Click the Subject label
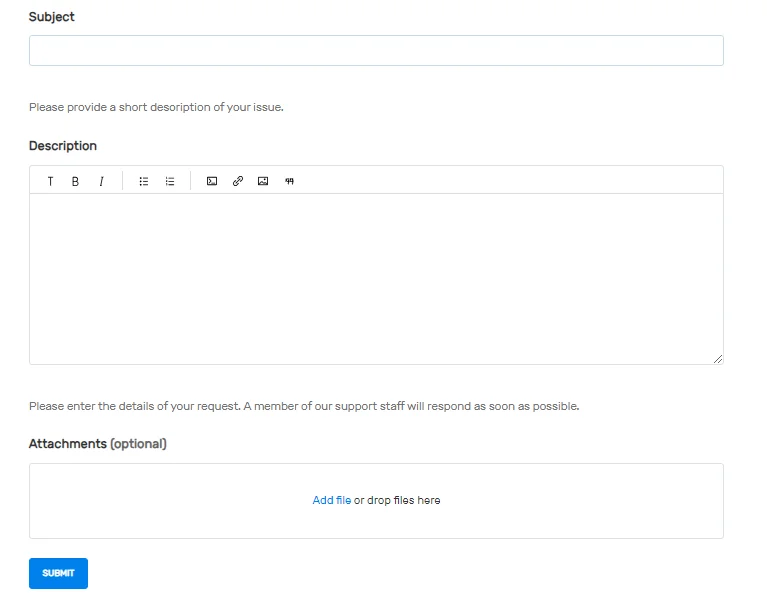The height and width of the screenshot is (602, 767). click(x=51, y=17)
